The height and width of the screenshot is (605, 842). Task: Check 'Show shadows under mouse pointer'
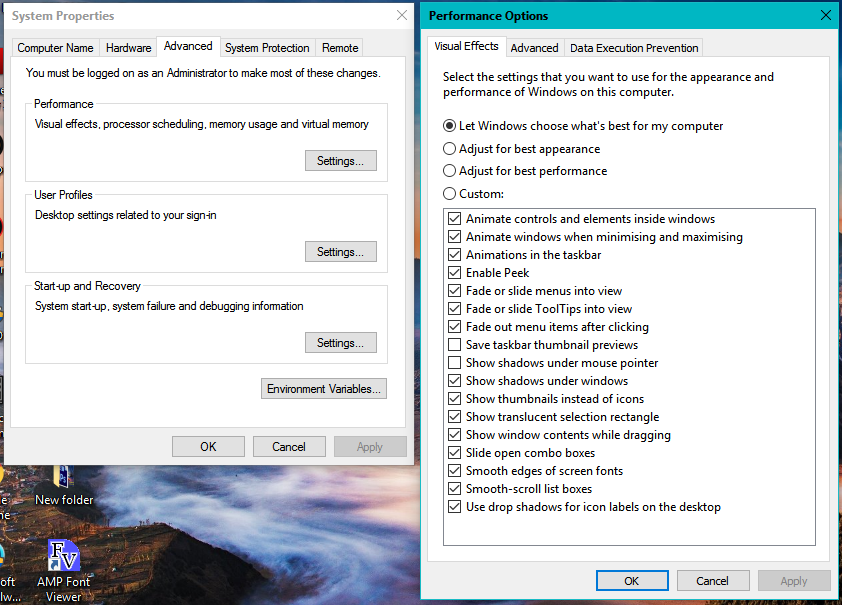pos(455,362)
